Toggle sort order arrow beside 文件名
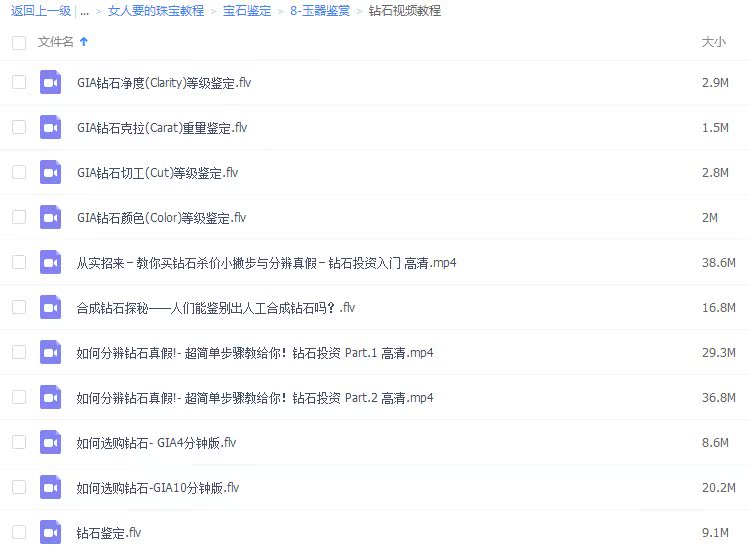The image size is (750, 554). pos(84,42)
